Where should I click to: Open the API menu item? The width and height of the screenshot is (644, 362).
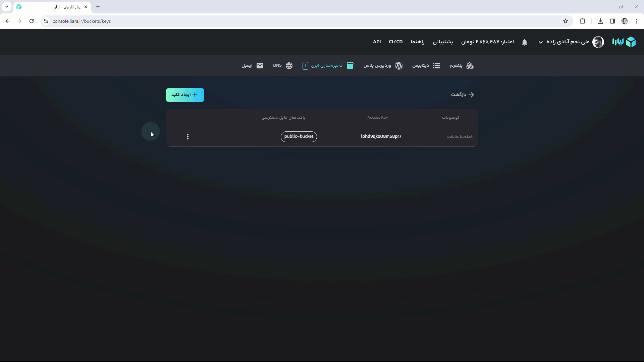click(377, 42)
